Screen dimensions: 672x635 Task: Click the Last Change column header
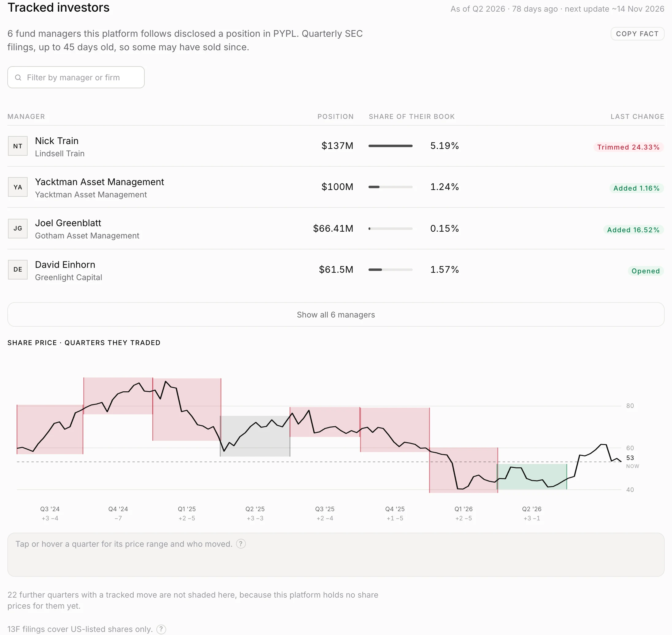tap(637, 116)
